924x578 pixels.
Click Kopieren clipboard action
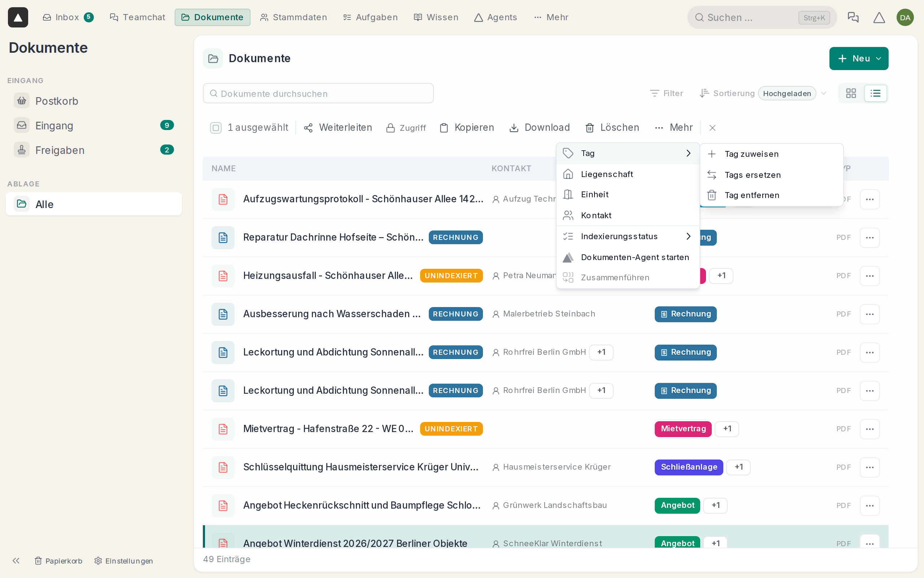(467, 128)
